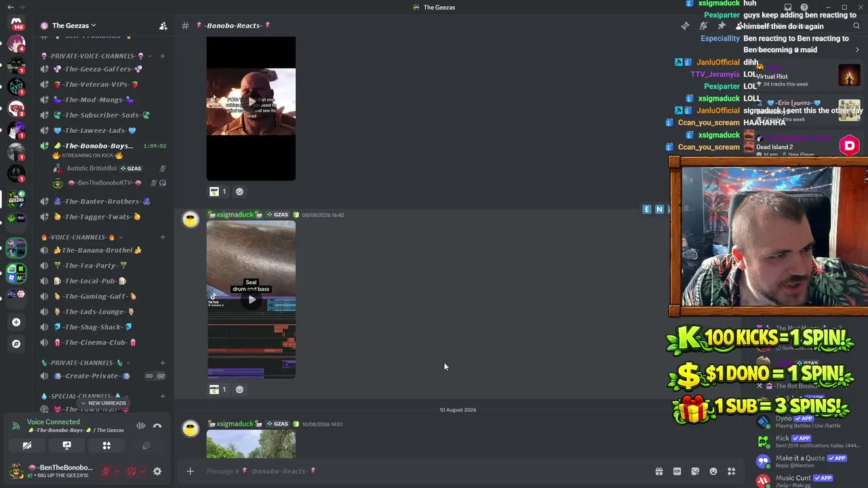Share your screen in the voice panel
868x488 pixels.
click(66, 445)
